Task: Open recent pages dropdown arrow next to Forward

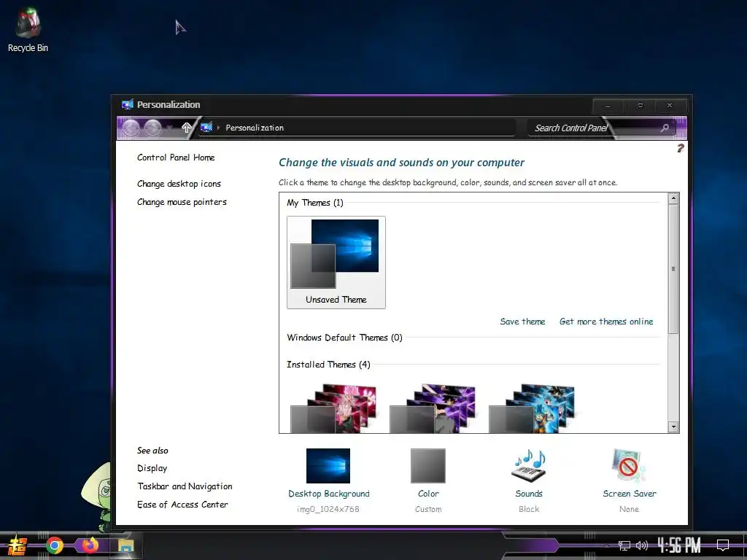Action: point(169,128)
